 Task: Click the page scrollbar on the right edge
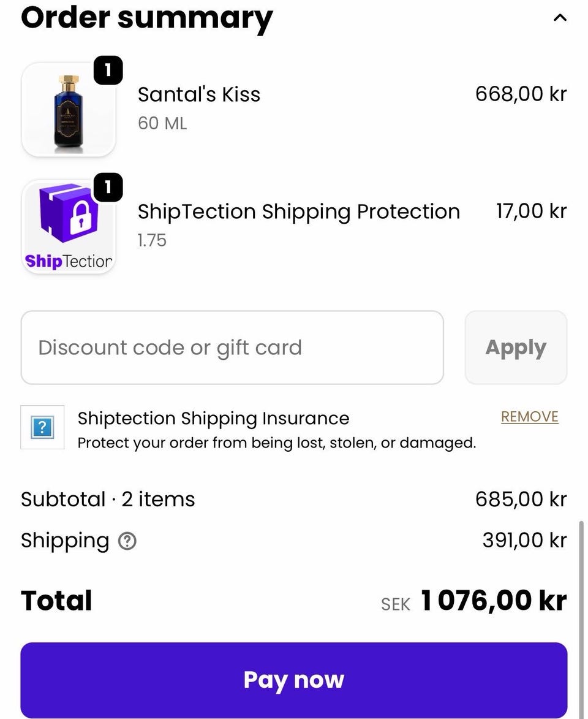click(581, 613)
